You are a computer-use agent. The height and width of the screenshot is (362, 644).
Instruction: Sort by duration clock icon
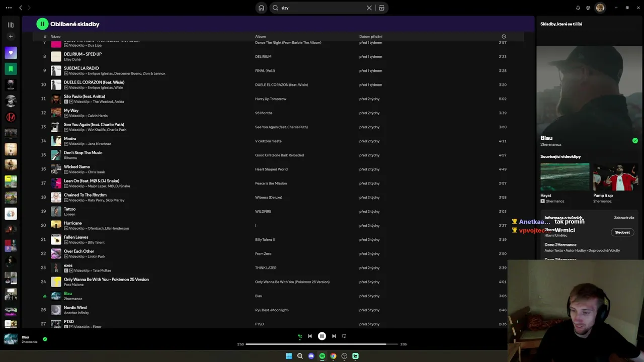(x=504, y=36)
